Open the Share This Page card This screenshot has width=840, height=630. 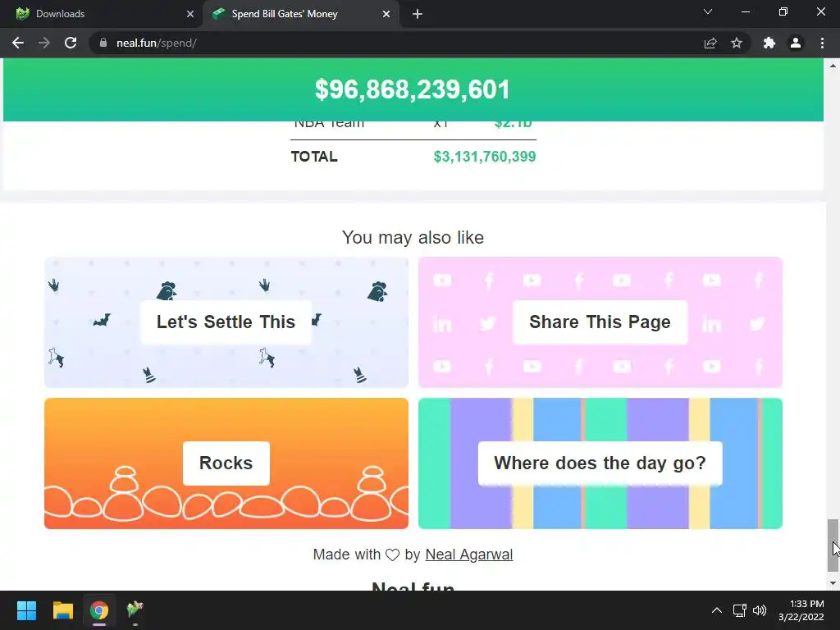coord(600,322)
